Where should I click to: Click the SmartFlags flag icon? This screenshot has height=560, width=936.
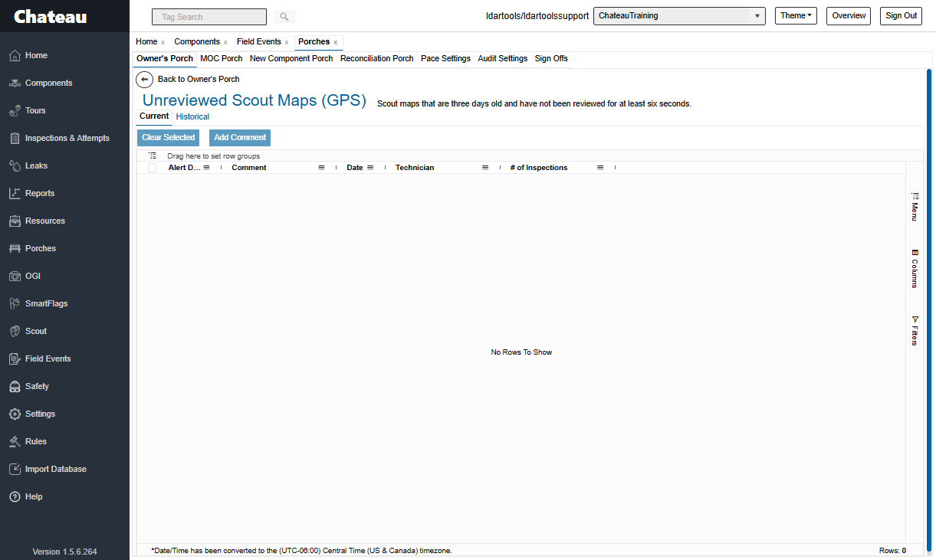[x=15, y=303]
